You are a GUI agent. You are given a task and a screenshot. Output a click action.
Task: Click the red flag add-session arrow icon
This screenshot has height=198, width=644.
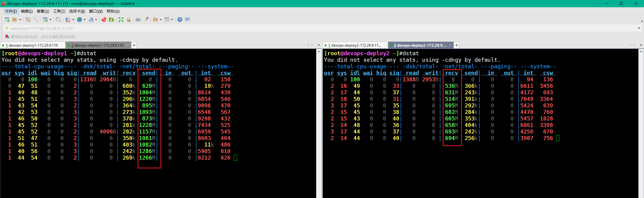(x=7, y=37)
